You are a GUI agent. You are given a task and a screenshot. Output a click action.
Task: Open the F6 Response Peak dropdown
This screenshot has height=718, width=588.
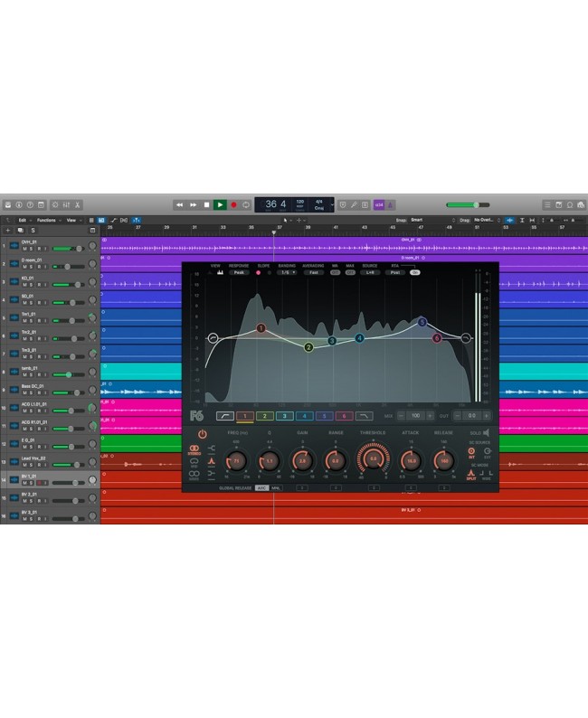click(x=239, y=272)
